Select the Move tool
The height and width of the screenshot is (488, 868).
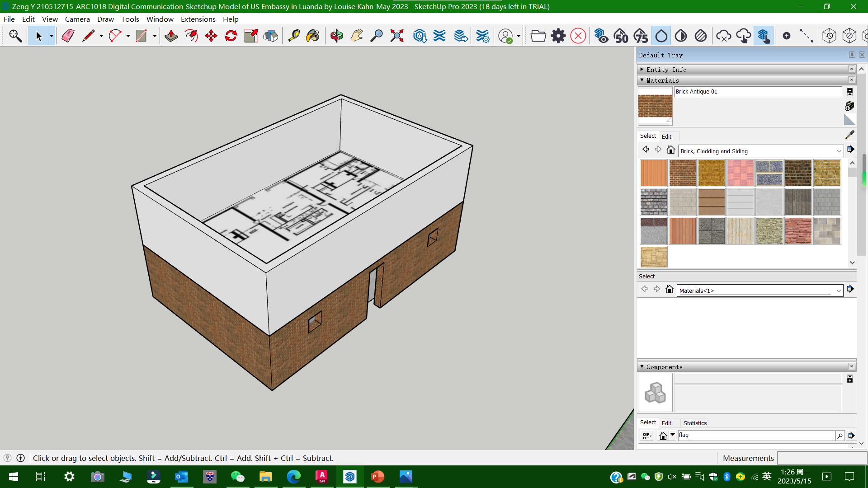point(211,36)
